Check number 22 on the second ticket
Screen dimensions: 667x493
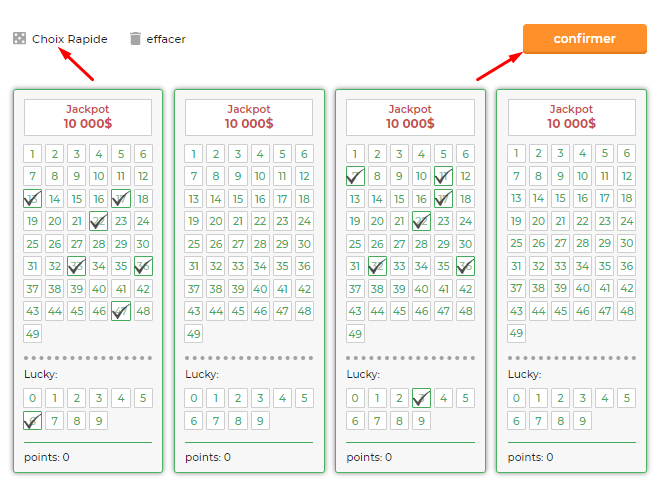point(260,221)
